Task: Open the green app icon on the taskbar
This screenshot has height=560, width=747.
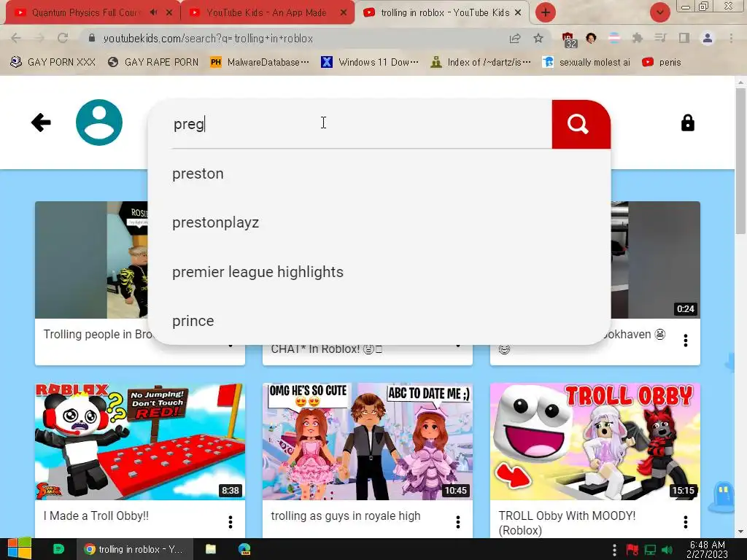Action: (58, 549)
